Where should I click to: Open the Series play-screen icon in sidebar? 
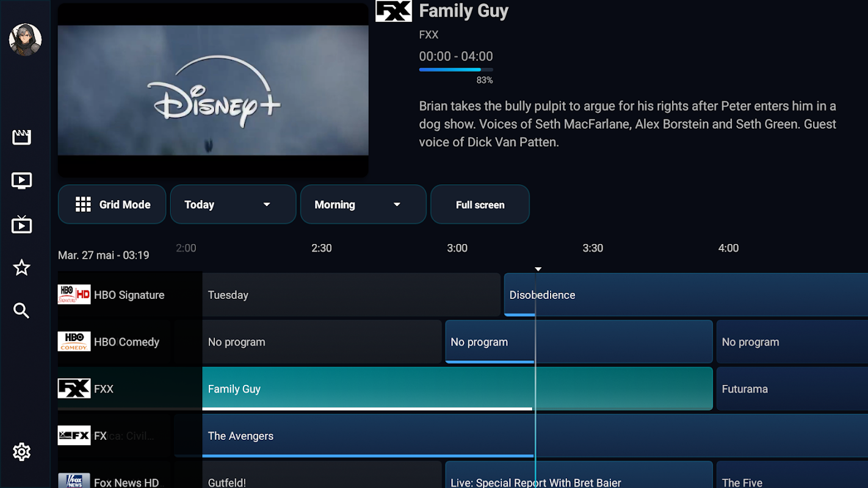pyautogui.click(x=21, y=181)
